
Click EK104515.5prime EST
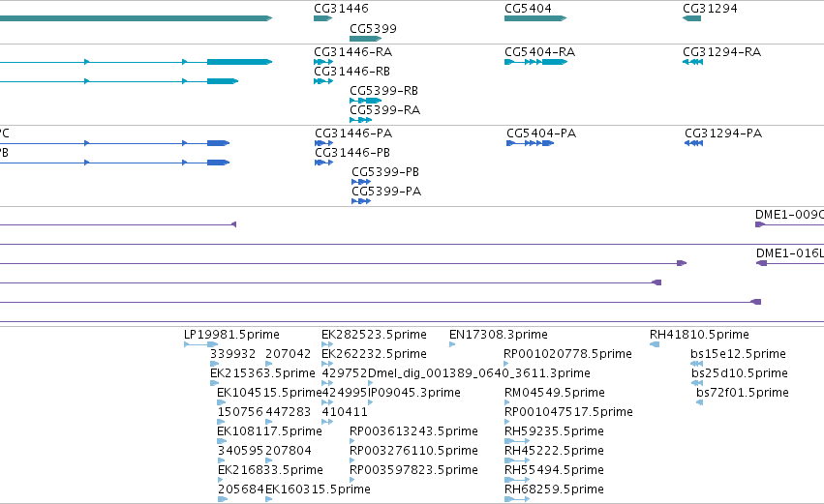tap(269, 393)
